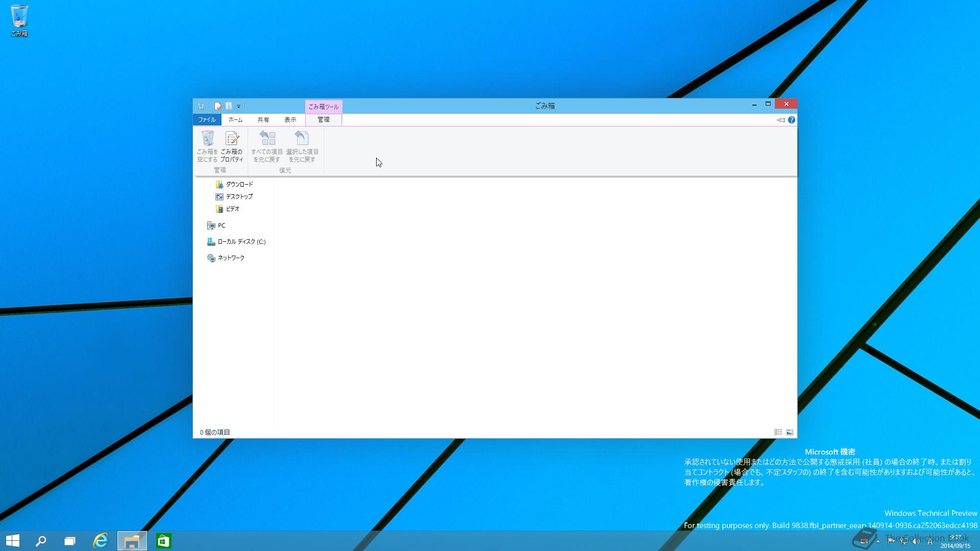Switch to details view in the status bar
The width and height of the screenshot is (980, 551).
[x=778, y=432]
